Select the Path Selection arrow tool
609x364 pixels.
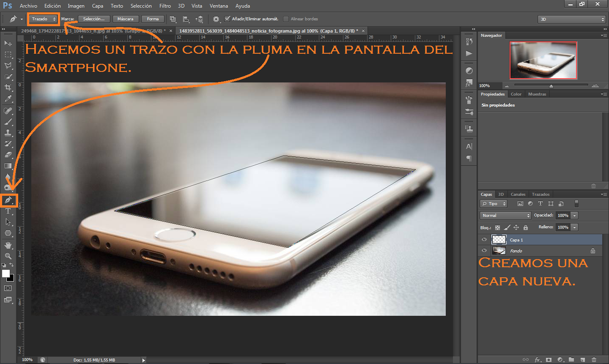[8, 222]
